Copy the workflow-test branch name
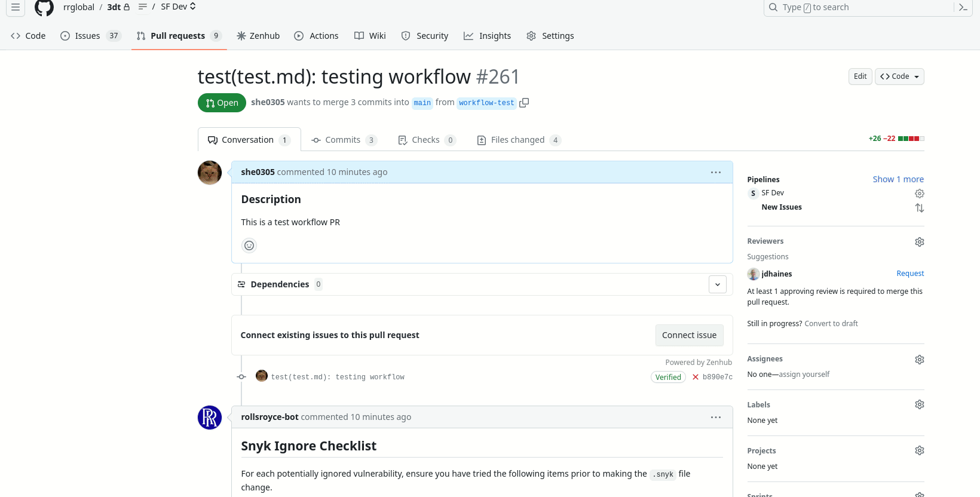This screenshot has height=497, width=980. (524, 103)
